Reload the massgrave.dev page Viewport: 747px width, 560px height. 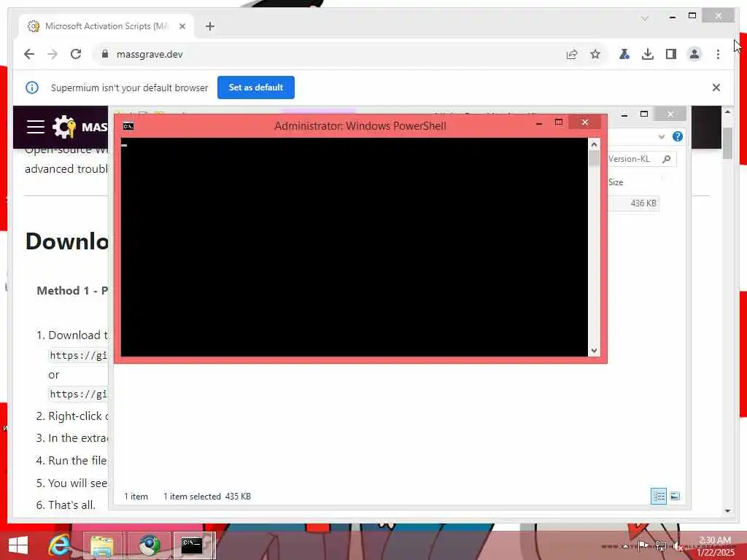pyautogui.click(x=76, y=54)
